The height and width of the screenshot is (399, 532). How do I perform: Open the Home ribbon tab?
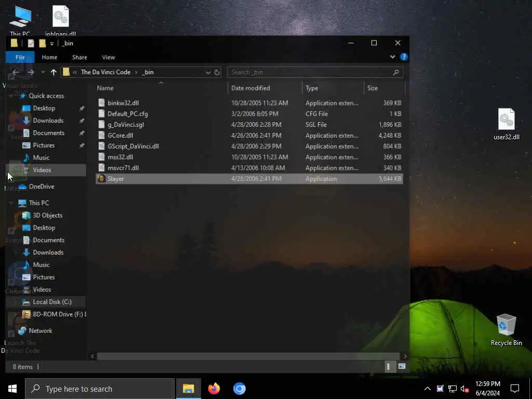(49, 57)
